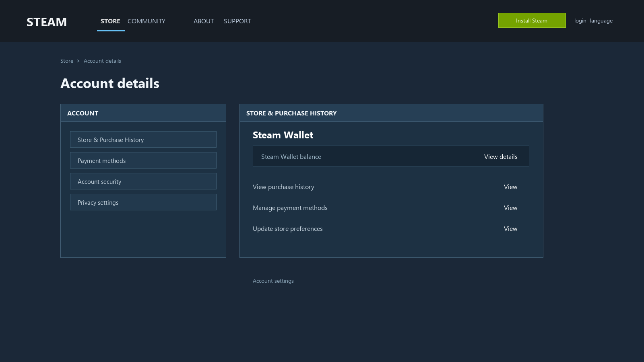Click the STEAM logo
Image resolution: width=644 pixels, height=362 pixels.
pyautogui.click(x=47, y=22)
